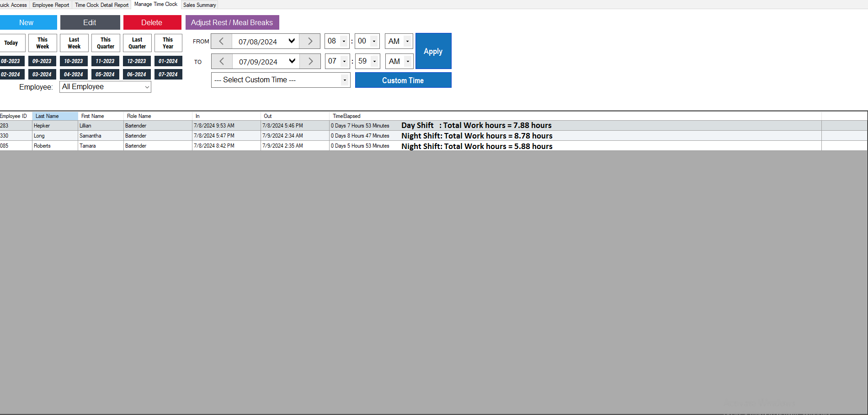Open the FROM date calendar dropdown

click(292, 41)
